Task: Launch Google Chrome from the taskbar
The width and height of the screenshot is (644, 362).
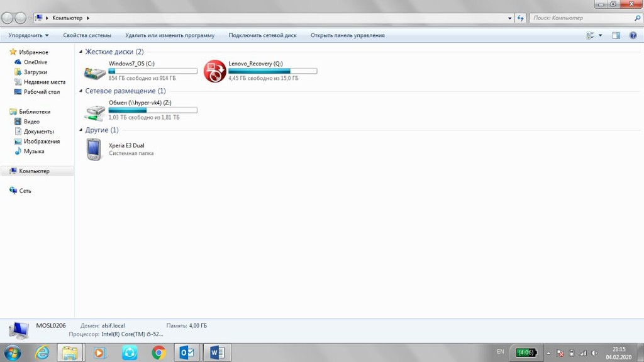Action: pyautogui.click(x=158, y=353)
